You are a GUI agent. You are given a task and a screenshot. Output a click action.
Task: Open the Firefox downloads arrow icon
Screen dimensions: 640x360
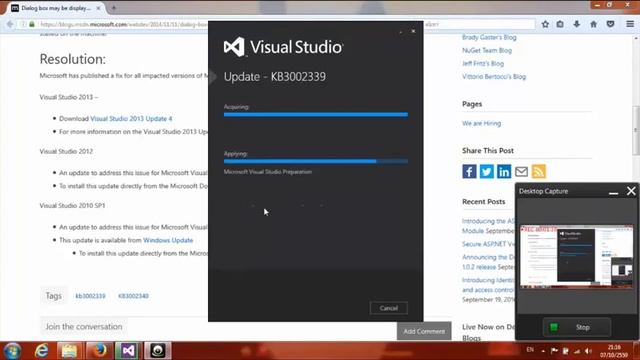(x=576, y=24)
